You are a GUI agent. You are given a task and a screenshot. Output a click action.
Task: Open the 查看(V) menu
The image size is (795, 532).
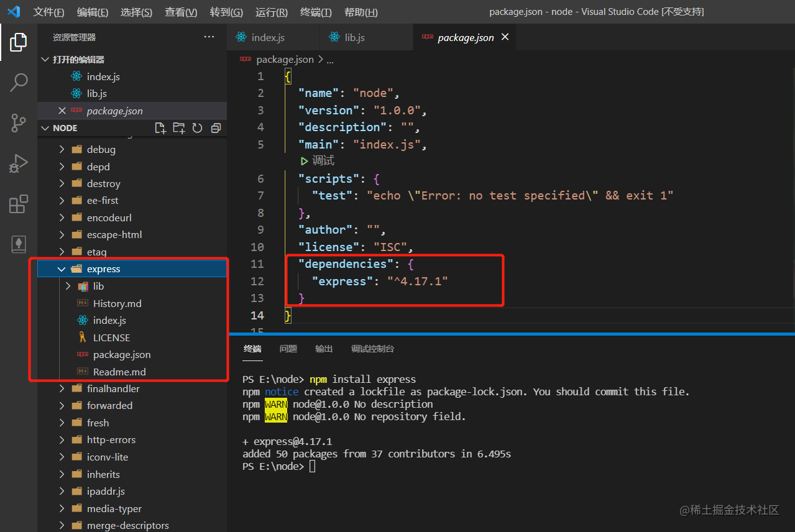pos(181,12)
